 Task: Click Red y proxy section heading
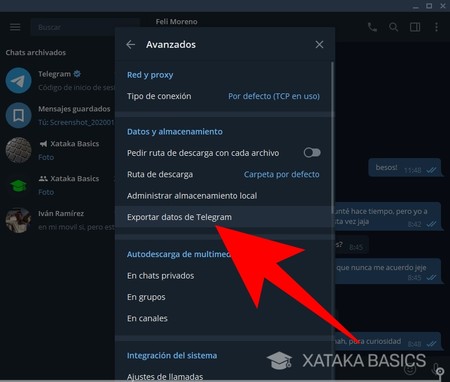click(150, 75)
